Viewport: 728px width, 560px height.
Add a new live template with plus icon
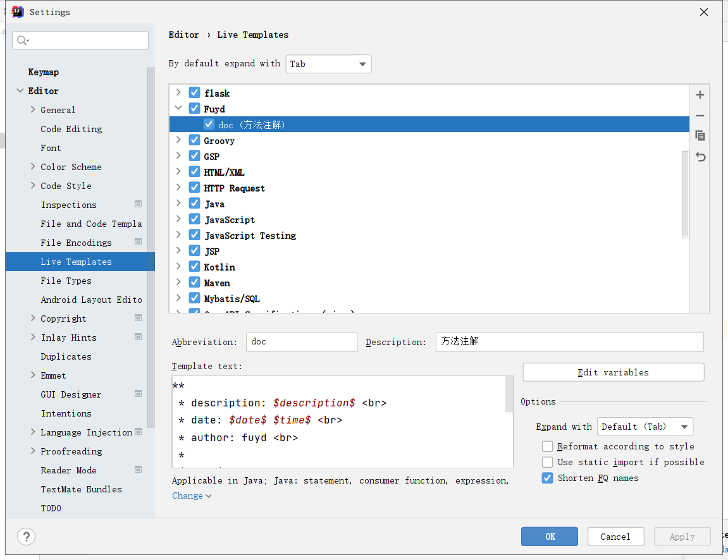pos(700,95)
